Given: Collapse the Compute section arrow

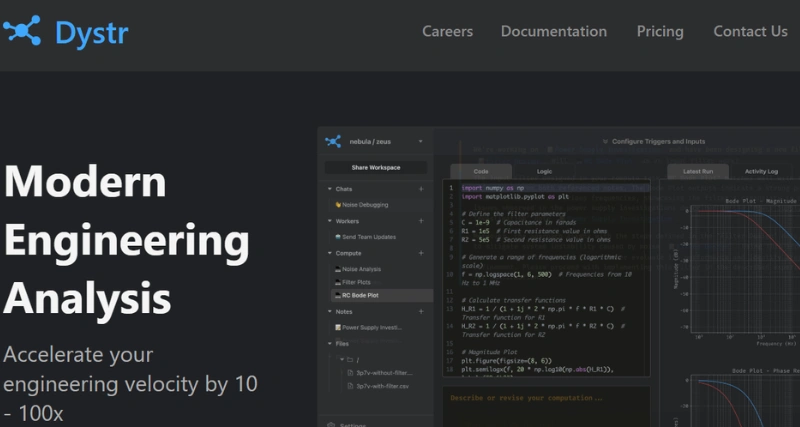Looking at the screenshot, I should pos(329,253).
